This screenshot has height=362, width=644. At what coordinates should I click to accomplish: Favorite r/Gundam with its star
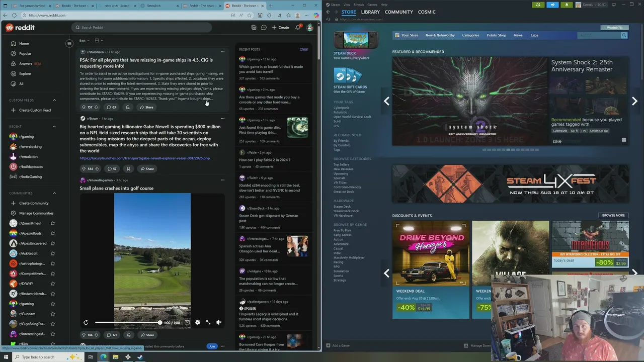coord(53,314)
